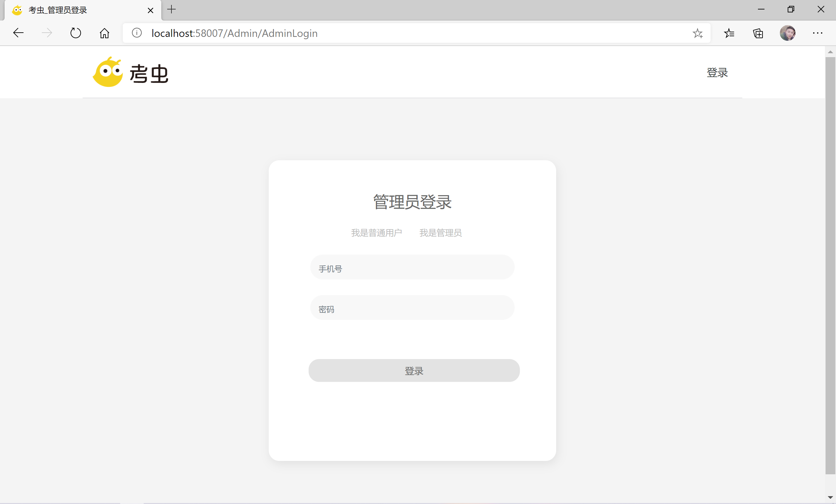This screenshot has height=504, width=836.
Task: Click the user profile avatar
Action: click(787, 33)
